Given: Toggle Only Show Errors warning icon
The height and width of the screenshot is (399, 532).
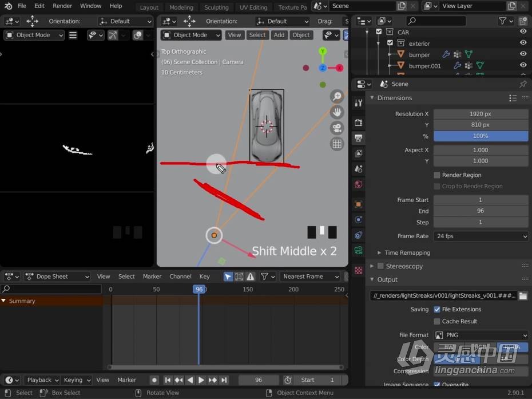Looking at the screenshot, I should tap(251, 276).
